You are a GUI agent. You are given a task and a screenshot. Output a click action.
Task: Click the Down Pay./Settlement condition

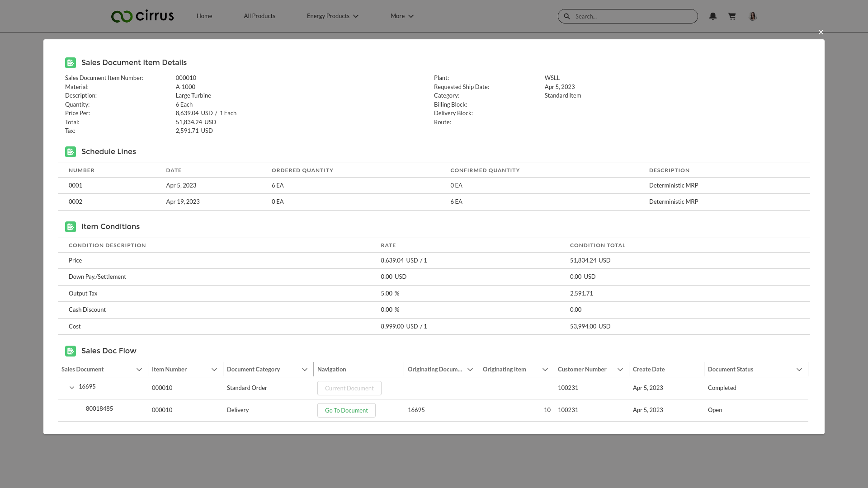[x=97, y=277]
